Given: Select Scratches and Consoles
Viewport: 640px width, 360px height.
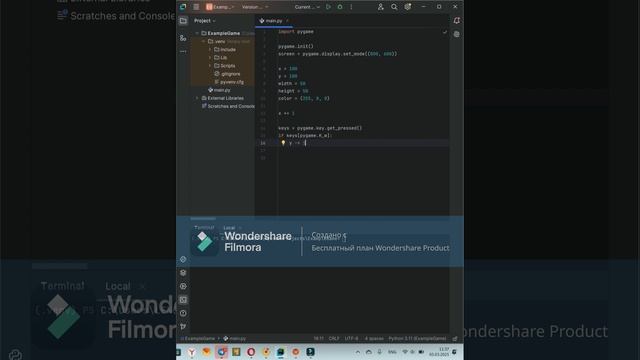Looking at the screenshot, I should click(228, 106).
